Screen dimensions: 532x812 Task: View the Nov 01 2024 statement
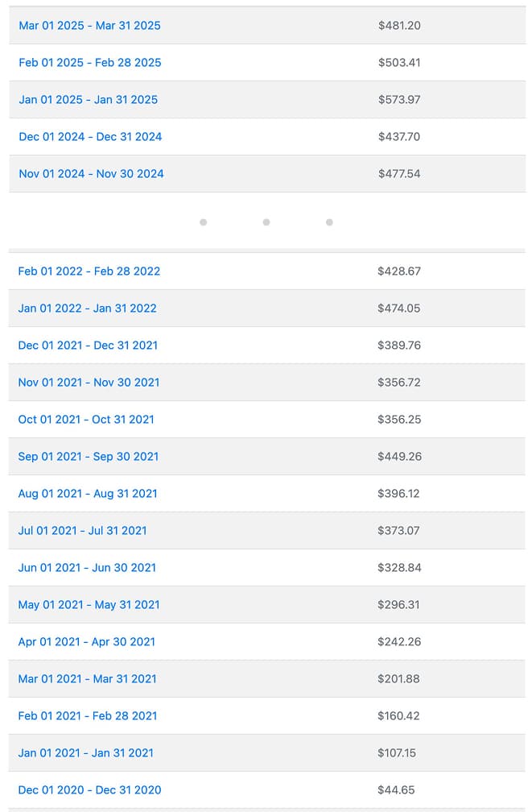(91, 173)
